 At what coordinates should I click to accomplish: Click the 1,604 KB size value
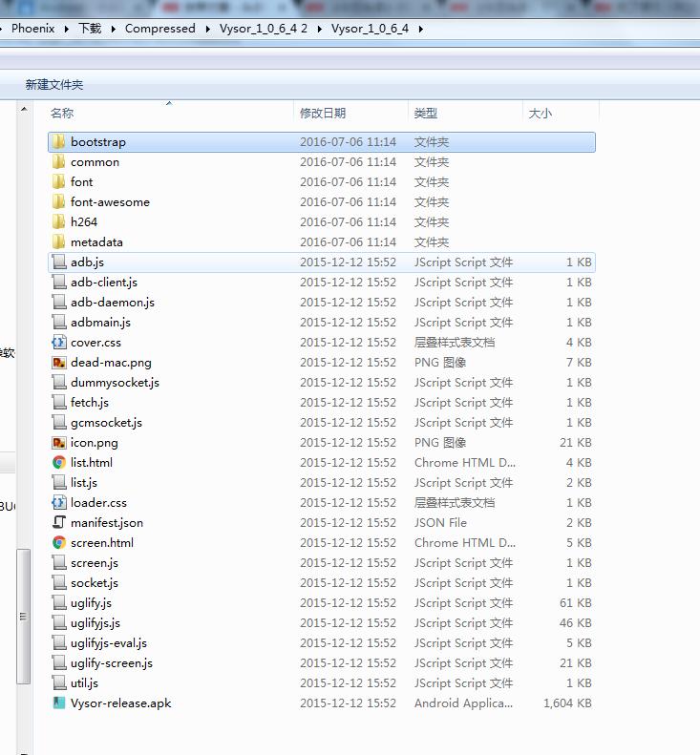[x=567, y=703]
